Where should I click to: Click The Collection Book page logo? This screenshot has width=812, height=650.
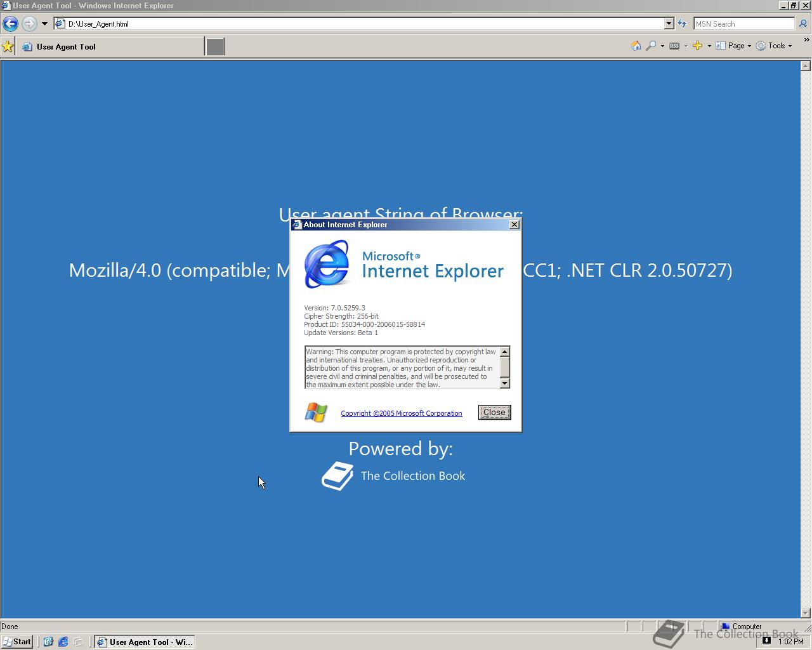pyautogui.click(x=393, y=476)
